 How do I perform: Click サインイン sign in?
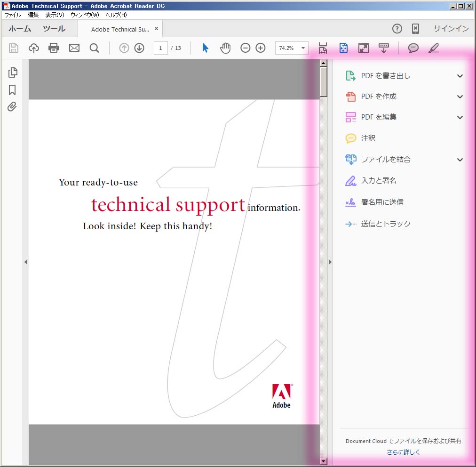coord(451,29)
